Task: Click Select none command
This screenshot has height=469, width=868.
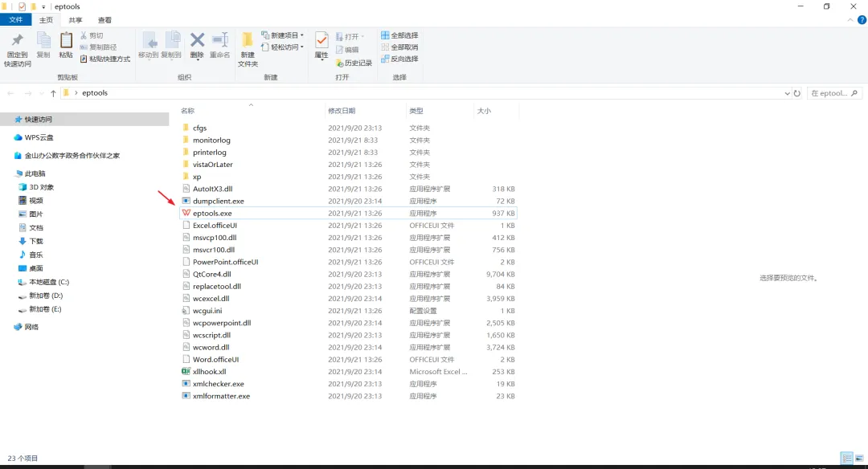Action: 399,47
